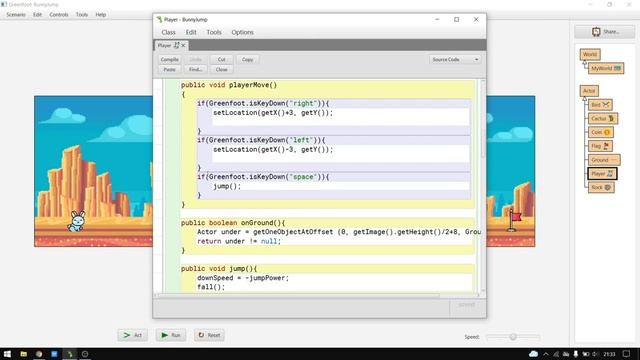Open the notification center icon
Viewport: 640px width, 360px height.
click(x=627, y=354)
